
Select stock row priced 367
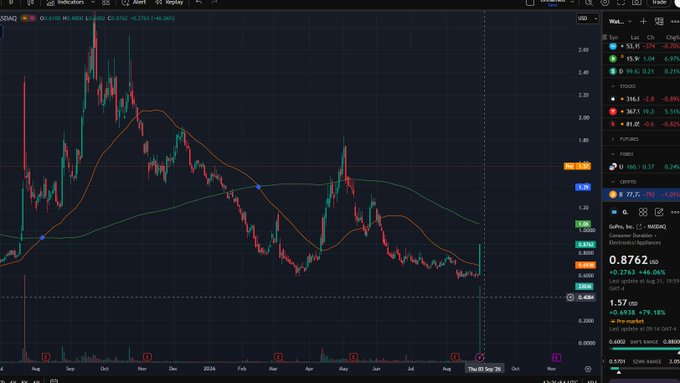click(641, 111)
